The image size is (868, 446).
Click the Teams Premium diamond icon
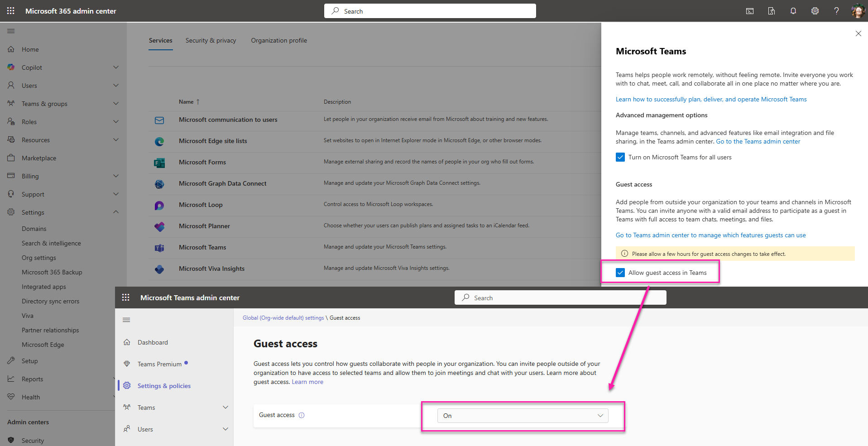tap(127, 364)
